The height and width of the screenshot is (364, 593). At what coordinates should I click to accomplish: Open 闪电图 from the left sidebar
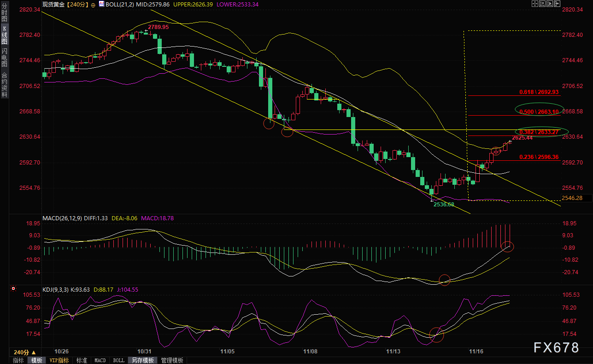[x=5, y=58]
